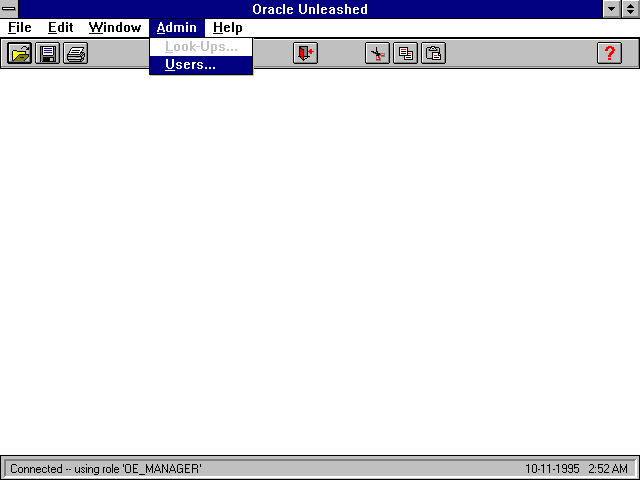Click the greyed-out Look-Ups... menu entry
Screen dimensions: 640x480
(200, 47)
